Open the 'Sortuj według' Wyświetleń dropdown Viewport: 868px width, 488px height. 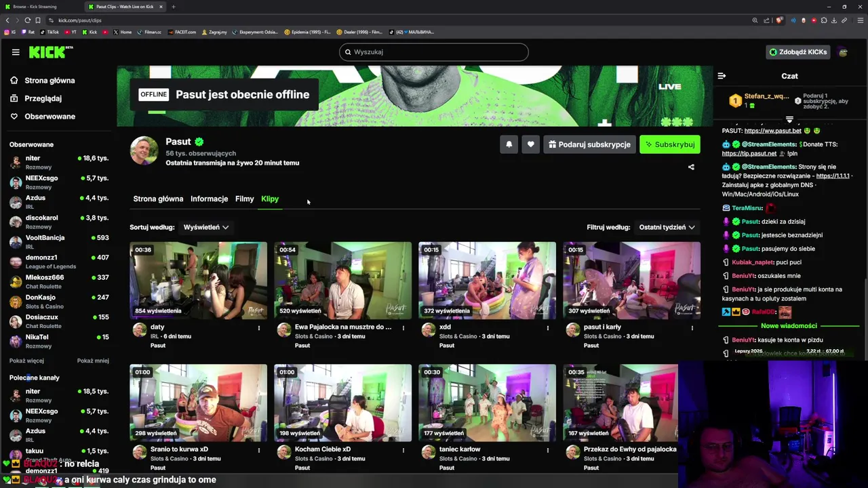206,227
